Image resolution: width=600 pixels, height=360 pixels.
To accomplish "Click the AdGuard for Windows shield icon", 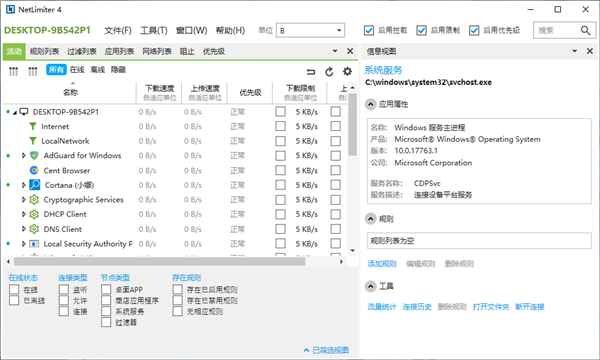I will 34,155.
